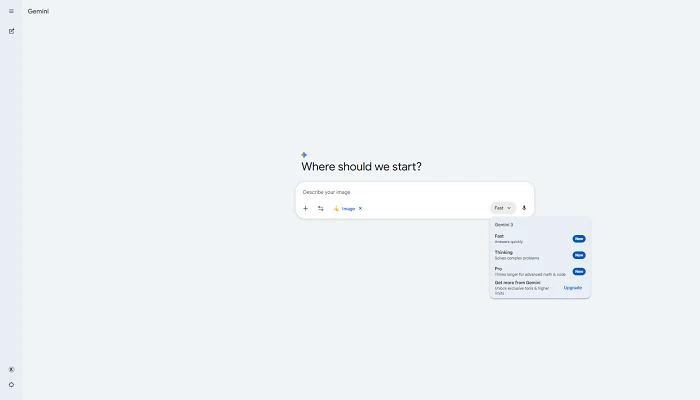Viewport: 700px width, 400px height.
Task: Click the Upgrade link
Action: (x=573, y=288)
